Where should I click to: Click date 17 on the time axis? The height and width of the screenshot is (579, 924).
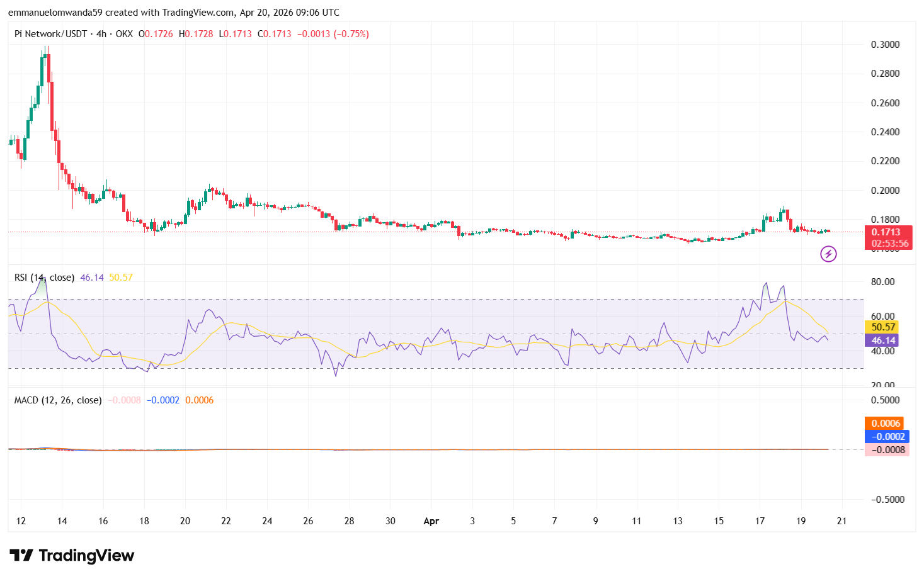[x=760, y=521]
